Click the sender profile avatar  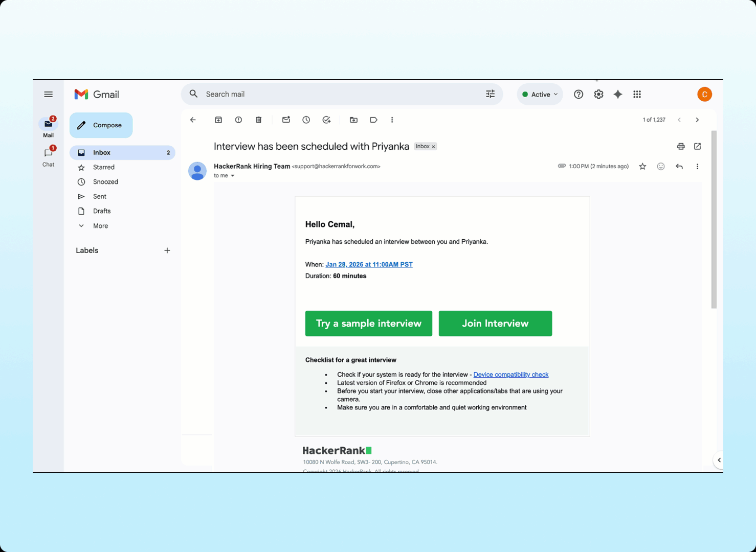(x=197, y=171)
